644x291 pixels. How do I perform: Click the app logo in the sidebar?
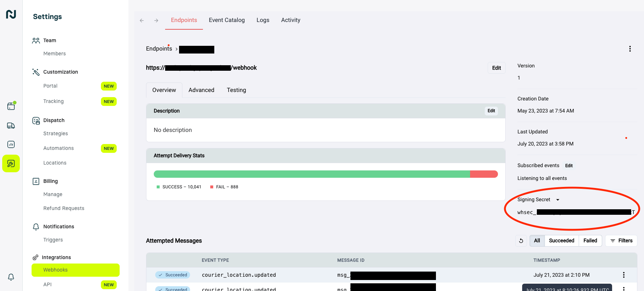[11, 14]
